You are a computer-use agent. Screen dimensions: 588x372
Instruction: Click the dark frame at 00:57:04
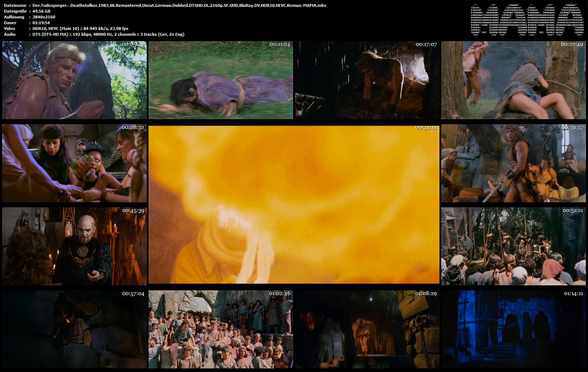point(74,329)
